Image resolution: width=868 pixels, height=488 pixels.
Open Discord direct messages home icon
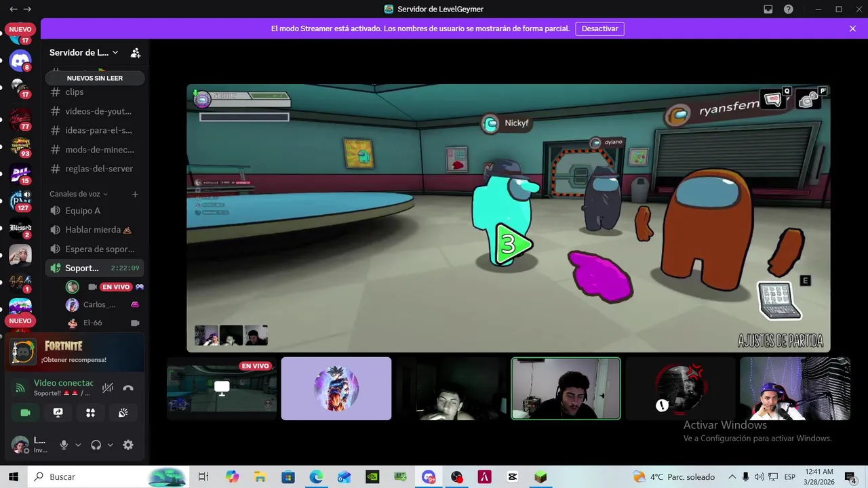(x=20, y=60)
